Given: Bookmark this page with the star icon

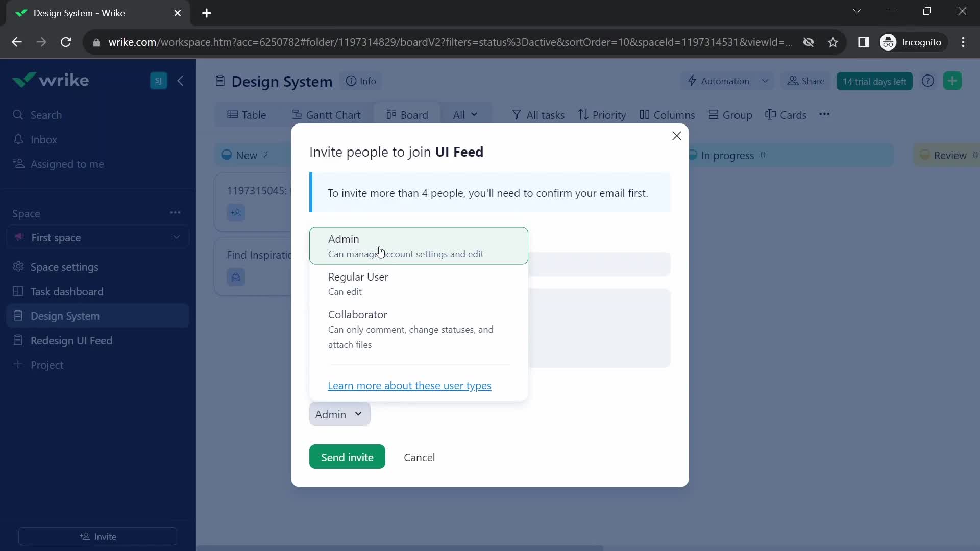Looking at the screenshot, I should click(x=833, y=42).
